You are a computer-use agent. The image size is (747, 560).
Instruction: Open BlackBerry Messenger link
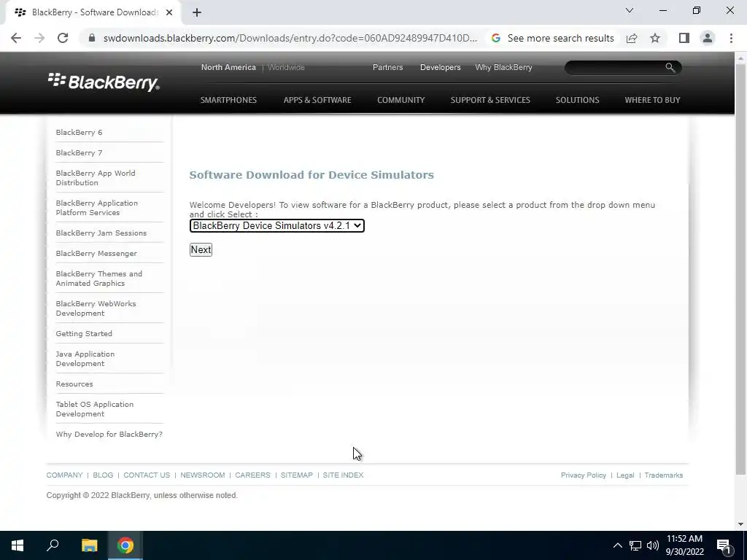pyautogui.click(x=96, y=254)
